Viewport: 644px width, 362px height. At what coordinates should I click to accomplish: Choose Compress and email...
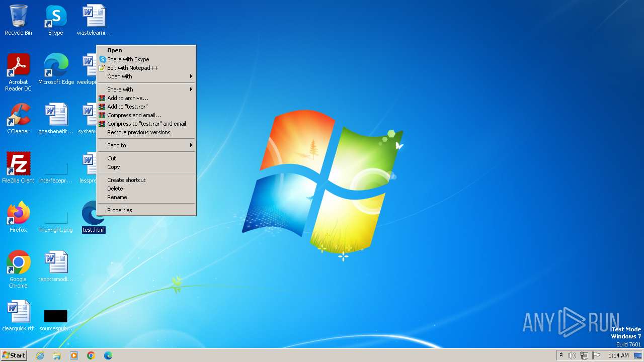pos(146,115)
